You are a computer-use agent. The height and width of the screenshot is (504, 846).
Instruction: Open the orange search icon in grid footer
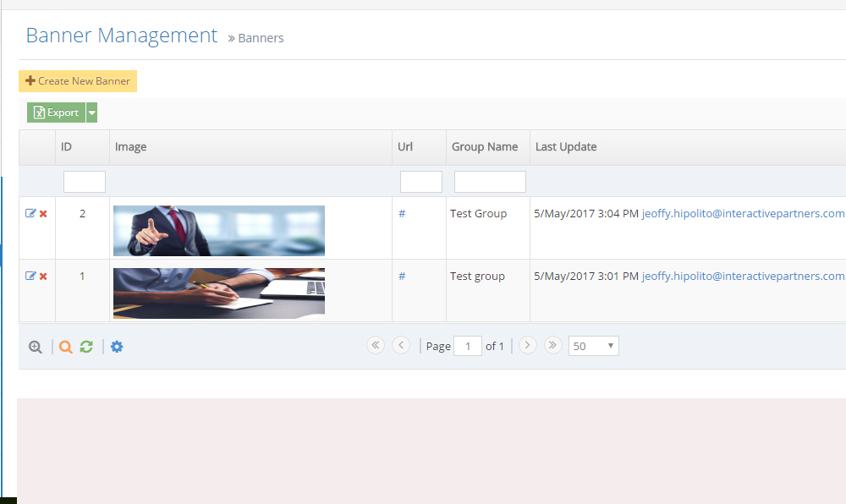click(x=66, y=347)
